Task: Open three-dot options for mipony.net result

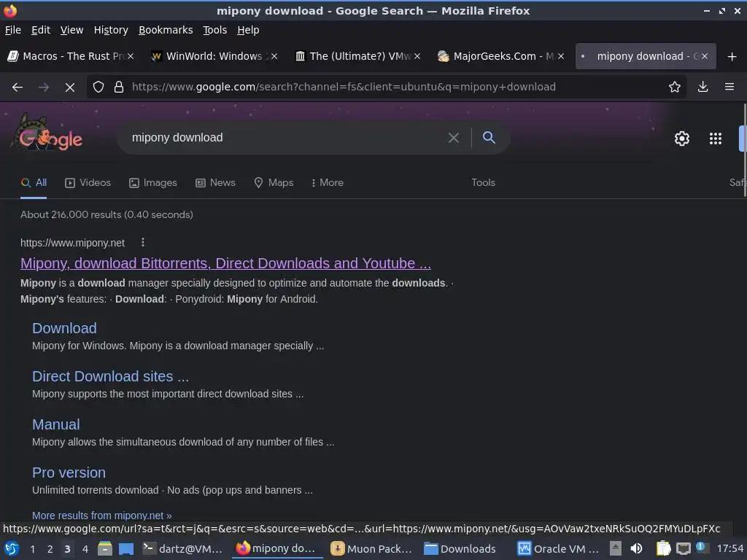Action: 142,242
